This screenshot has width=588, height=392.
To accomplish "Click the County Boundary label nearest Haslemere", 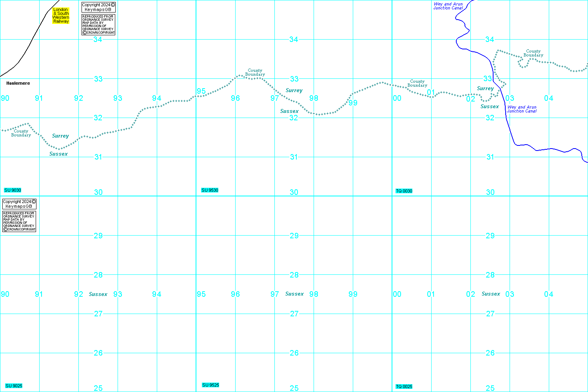I will (21, 133).
